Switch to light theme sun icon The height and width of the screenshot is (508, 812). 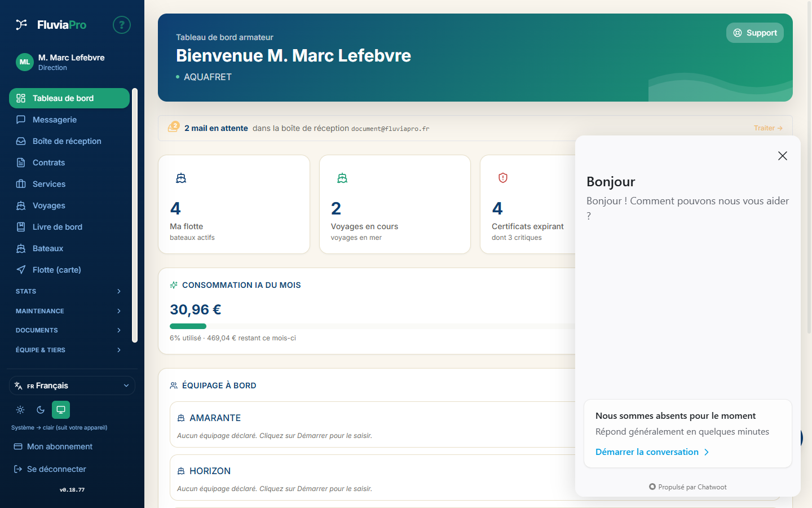click(x=20, y=410)
